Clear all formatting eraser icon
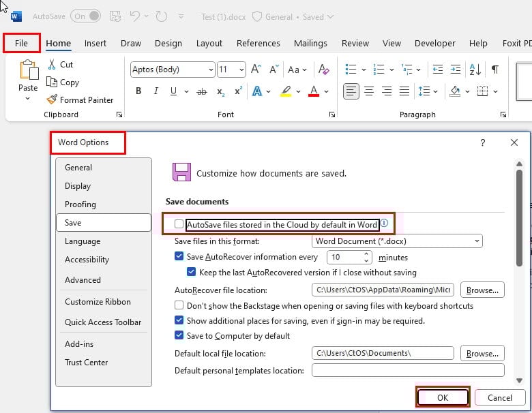The width and height of the screenshot is (532, 413). coord(324,69)
